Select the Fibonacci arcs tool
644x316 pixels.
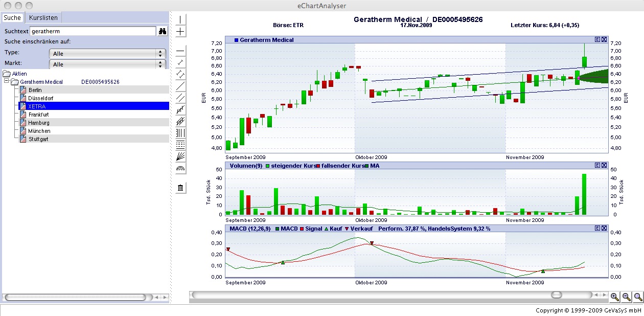180,168
